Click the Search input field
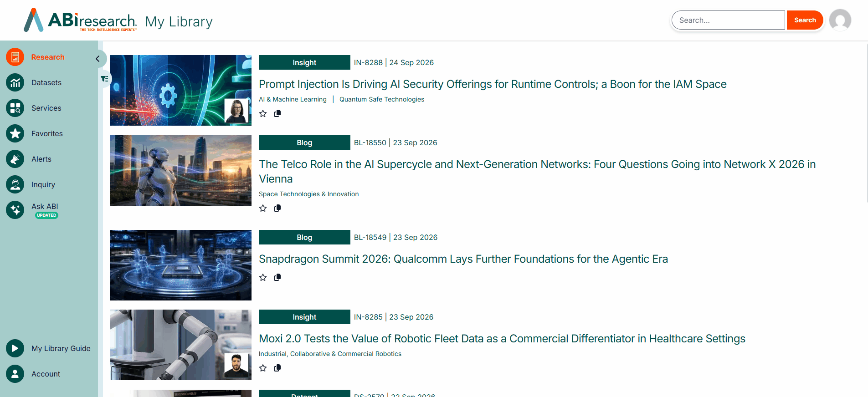This screenshot has height=397, width=868. tap(728, 20)
